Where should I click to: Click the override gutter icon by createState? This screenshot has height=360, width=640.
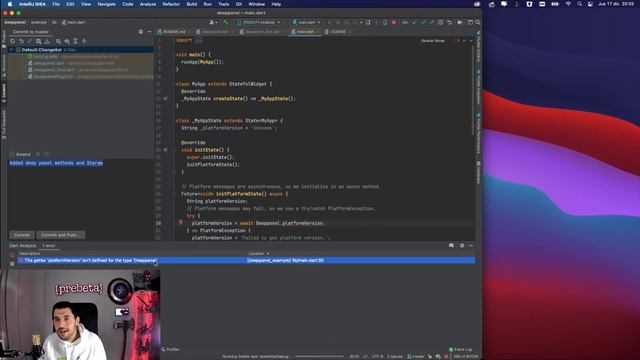[165, 98]
